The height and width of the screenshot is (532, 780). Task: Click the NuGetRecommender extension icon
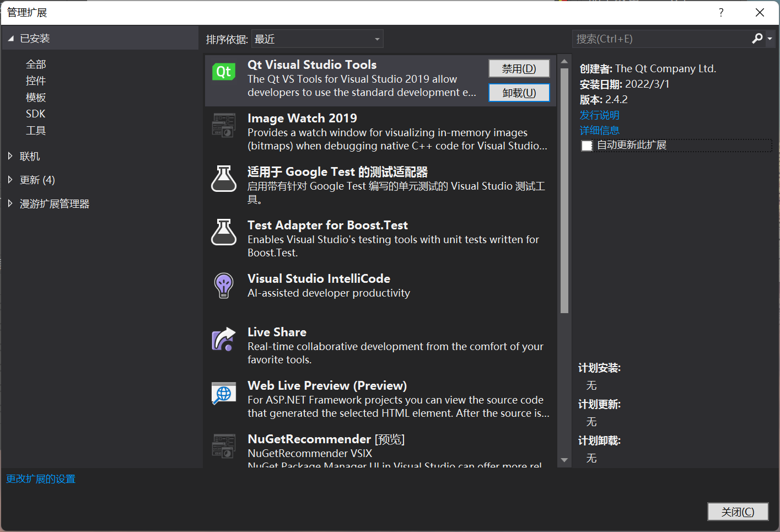223,445
